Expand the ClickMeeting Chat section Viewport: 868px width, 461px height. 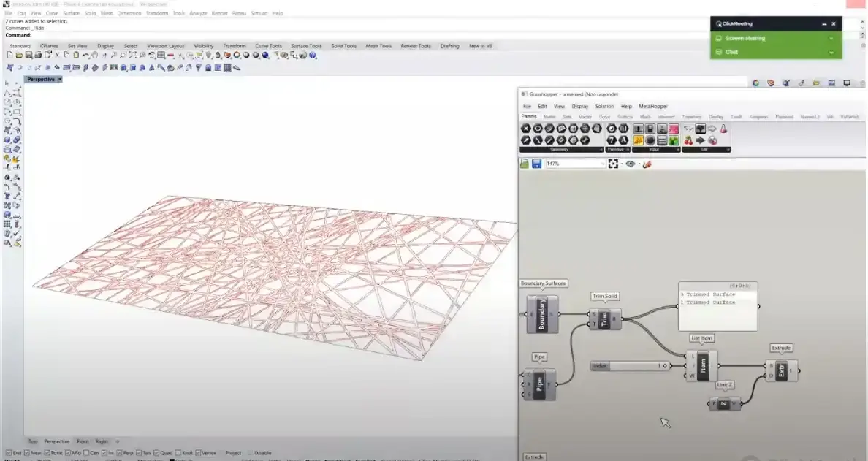point(831,52)
